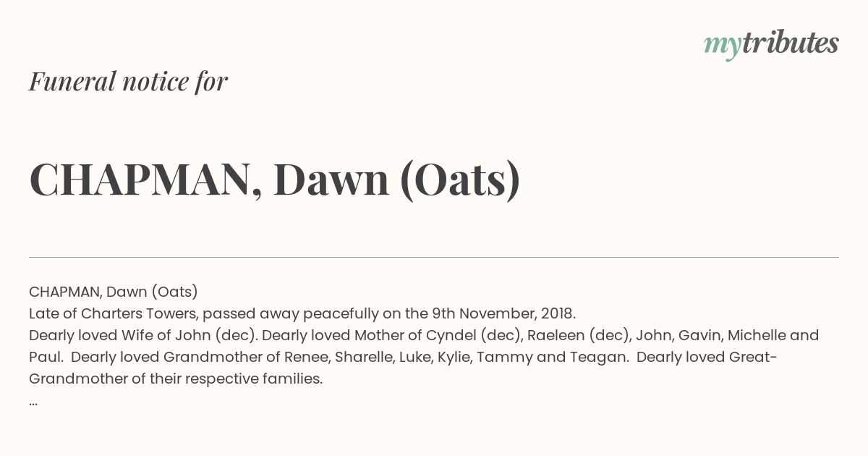Screen dimensions: 868x456
Task: Click 'Grandmother of their respective families' line
Action: click(176, 379)
